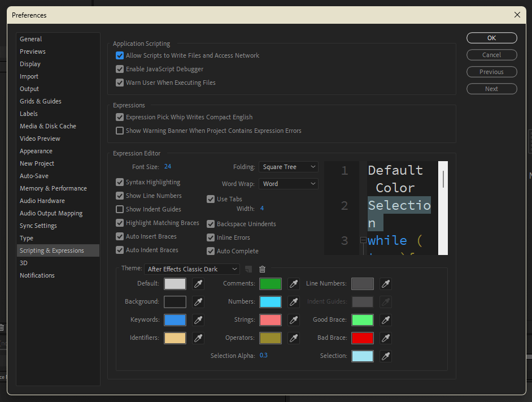Open the Folding dropdown set to Square Tree
Image resolution: width=532 pixels, height=402 pixels.
(x=289, y=167)
